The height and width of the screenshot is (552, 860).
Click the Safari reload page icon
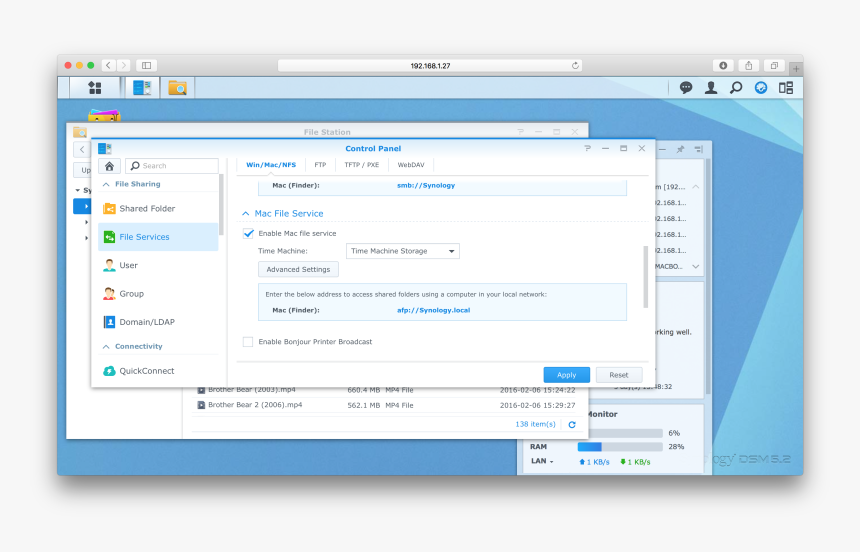pyautogui.click(x=575, y=65)
